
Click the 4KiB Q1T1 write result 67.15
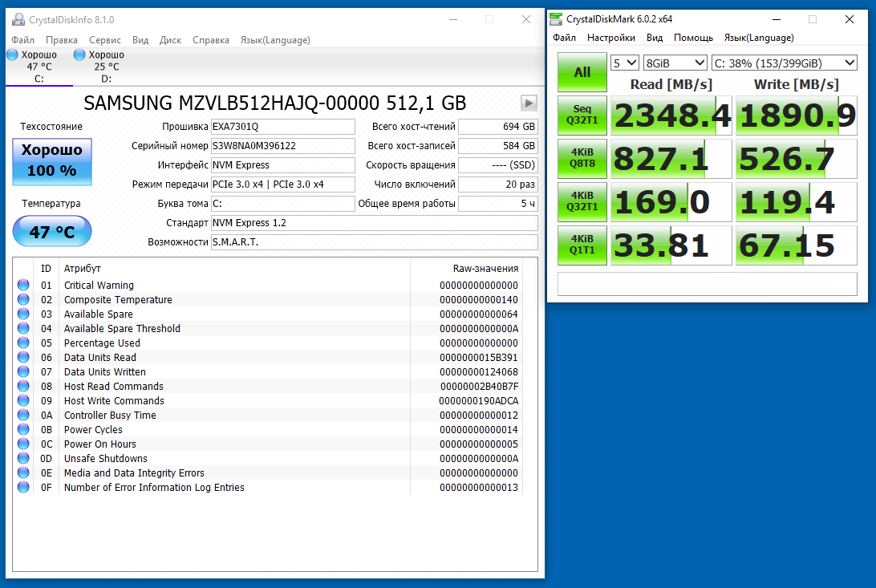click(796, 245)
